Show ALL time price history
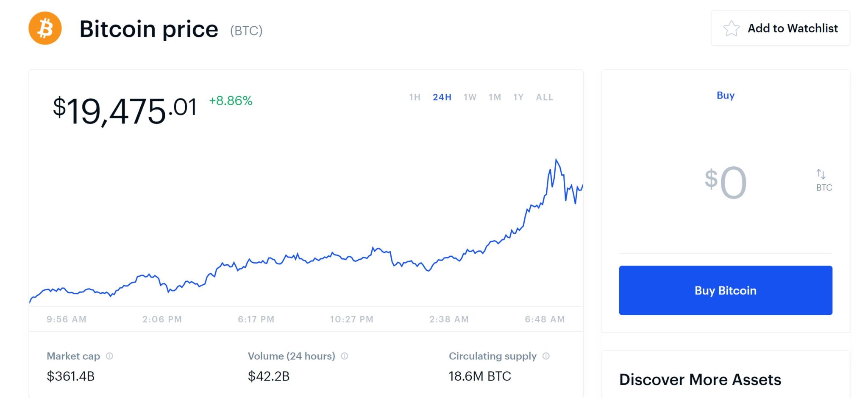This screenshot has width=868, height=398. coord(545,97)
